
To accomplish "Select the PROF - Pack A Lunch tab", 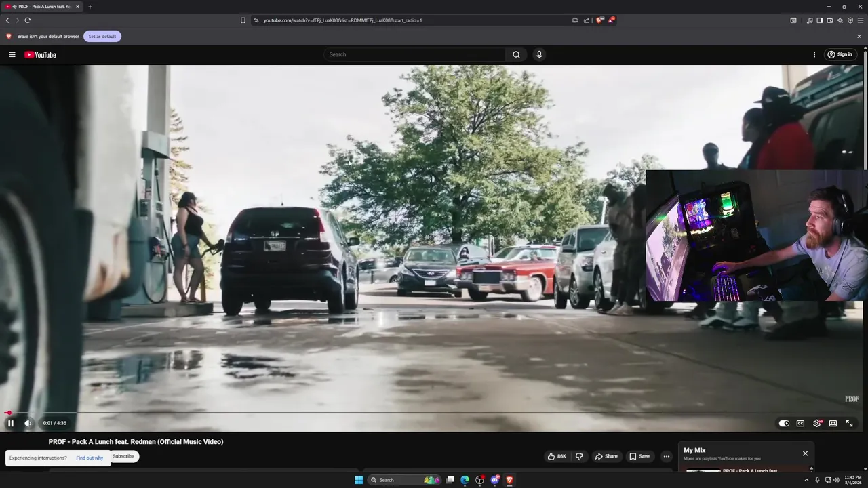I will 42,7.
